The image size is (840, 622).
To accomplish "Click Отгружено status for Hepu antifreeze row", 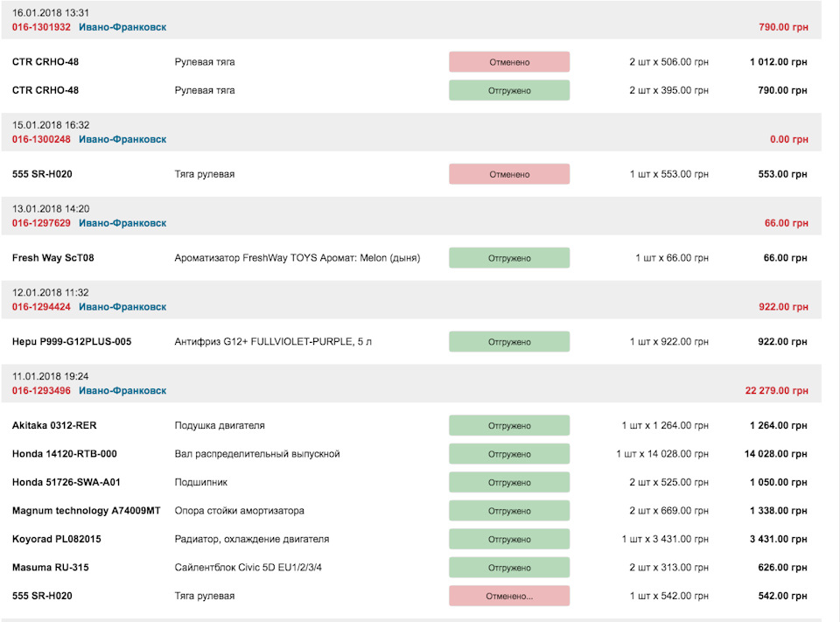I will (x=509, y=342).
